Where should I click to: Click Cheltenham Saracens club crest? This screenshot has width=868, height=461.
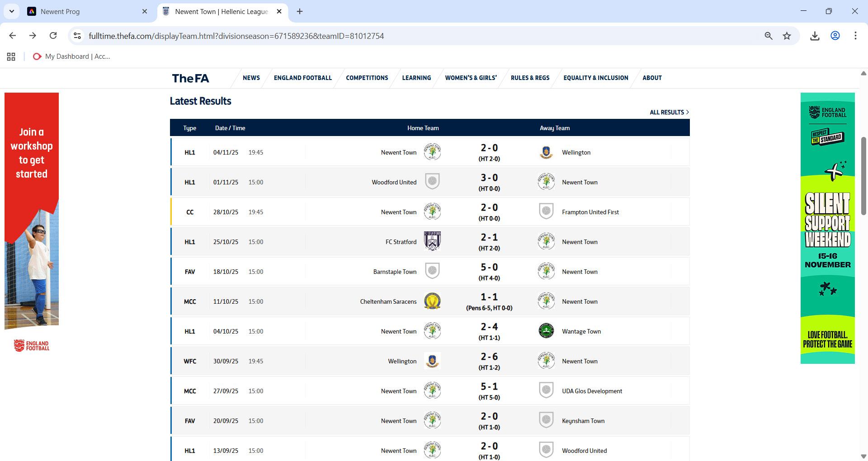click(x=432, y=301)
